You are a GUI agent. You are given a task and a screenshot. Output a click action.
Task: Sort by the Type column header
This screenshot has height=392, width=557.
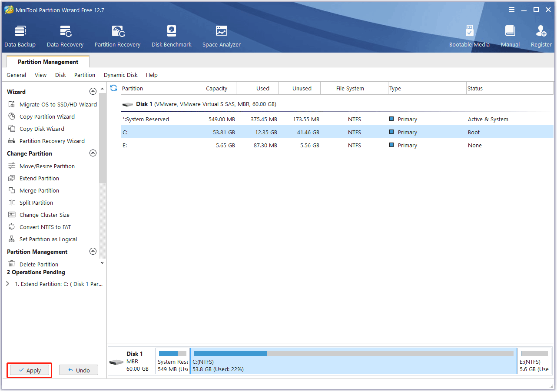pos(427,88)
